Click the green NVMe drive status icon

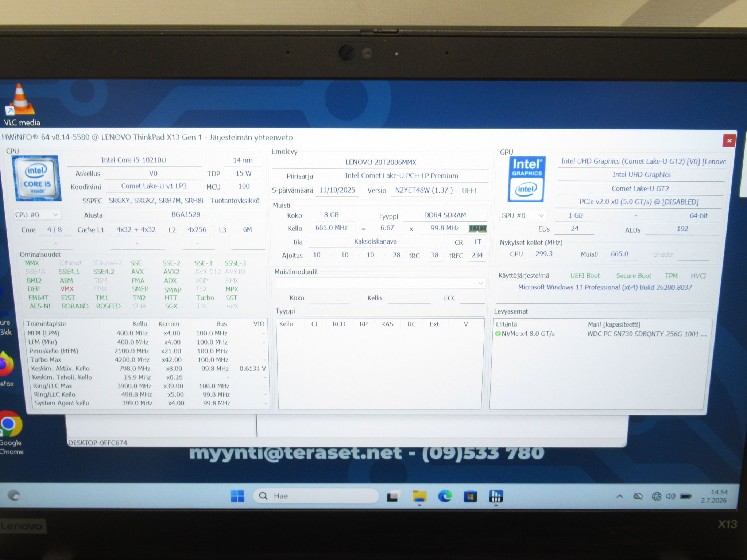point(498,333)
